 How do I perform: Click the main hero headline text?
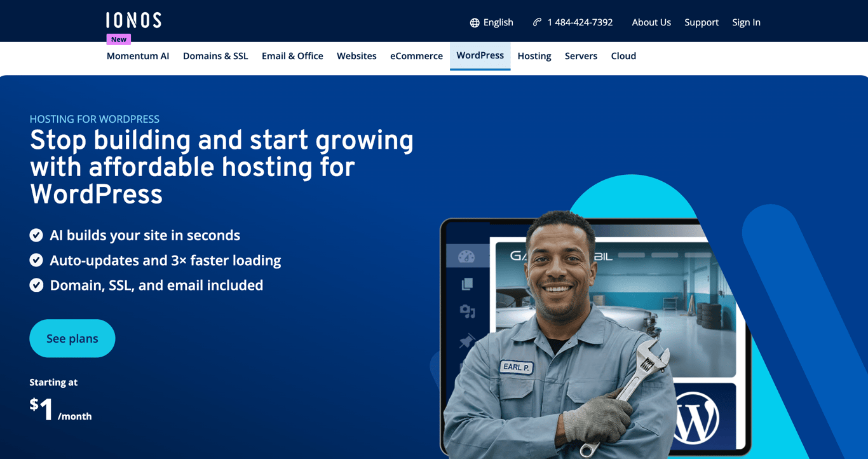pyautogui.click(x=222, y=167)
